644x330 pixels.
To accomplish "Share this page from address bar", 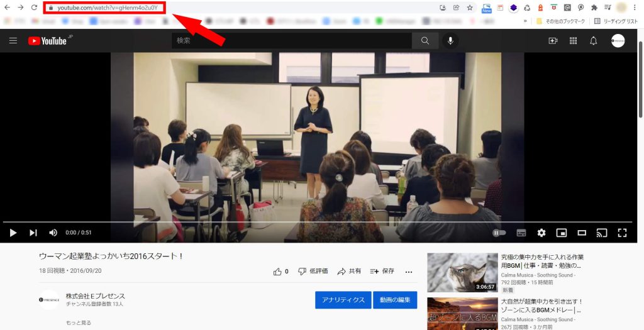I will tap(457, 8).
